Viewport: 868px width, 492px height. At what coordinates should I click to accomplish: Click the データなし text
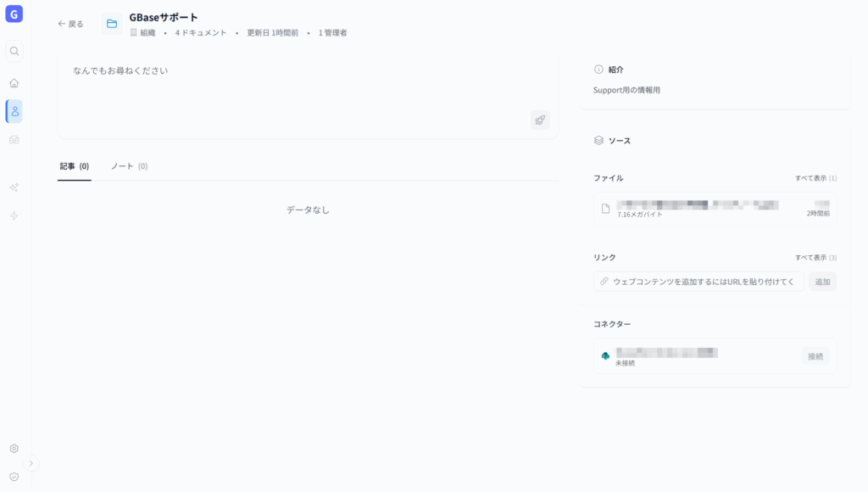[x=308, y=210]
